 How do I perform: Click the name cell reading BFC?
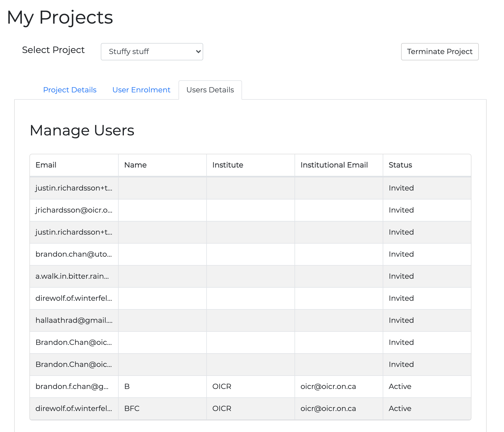[x=162, y=409]
